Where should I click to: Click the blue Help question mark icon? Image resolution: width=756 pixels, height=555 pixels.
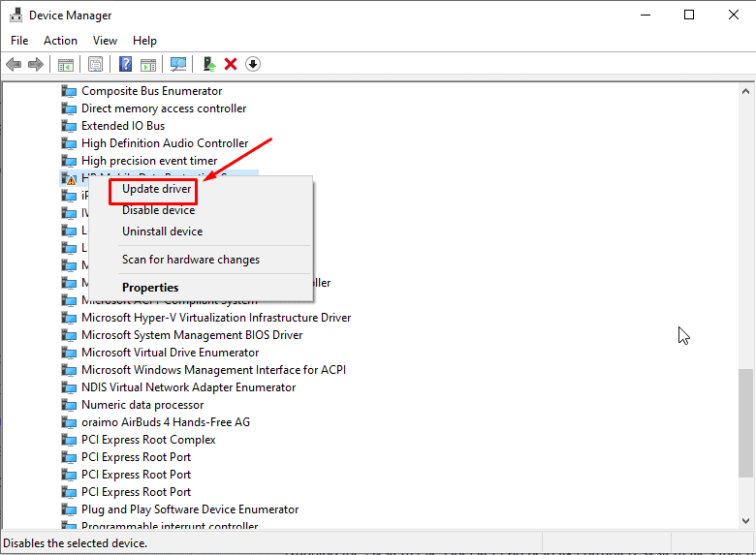pyautogui.click(x=125, y=64)
